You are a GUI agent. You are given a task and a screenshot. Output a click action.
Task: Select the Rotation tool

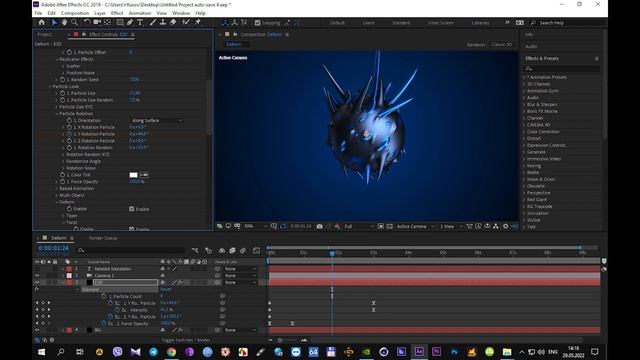[x=87, y=22]
